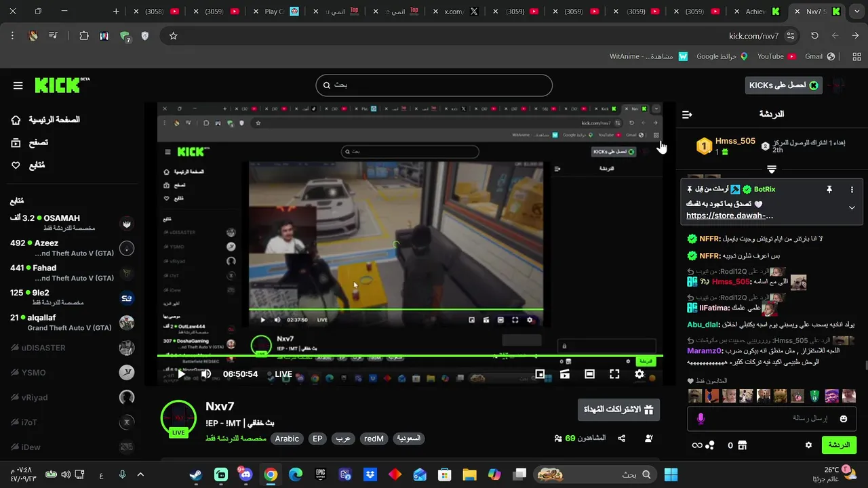Open Fahad channel in following list
Viewport: 868px width, 488px height.
71,272
